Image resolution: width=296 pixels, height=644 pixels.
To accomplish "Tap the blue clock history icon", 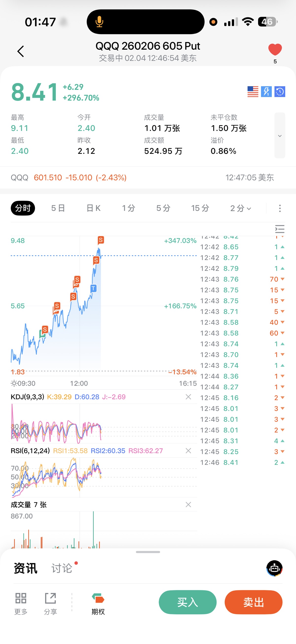I will [x=280, y=92].
